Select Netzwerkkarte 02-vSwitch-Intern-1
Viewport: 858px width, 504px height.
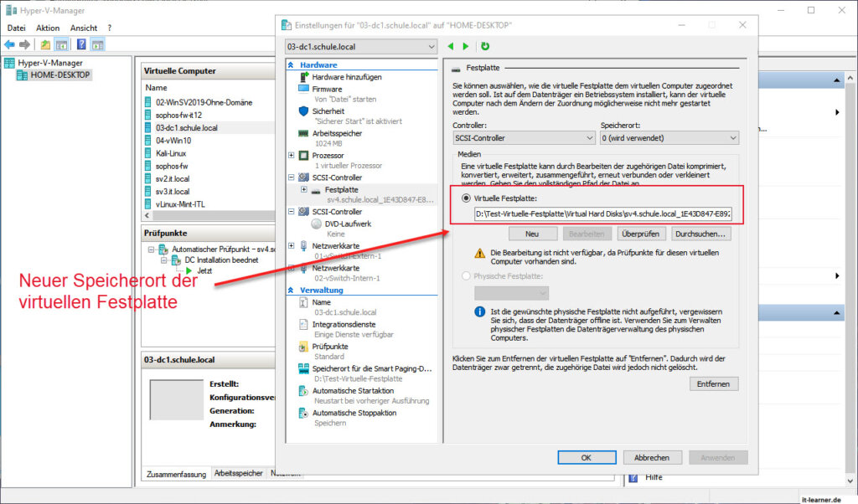[x=335, y=269]
